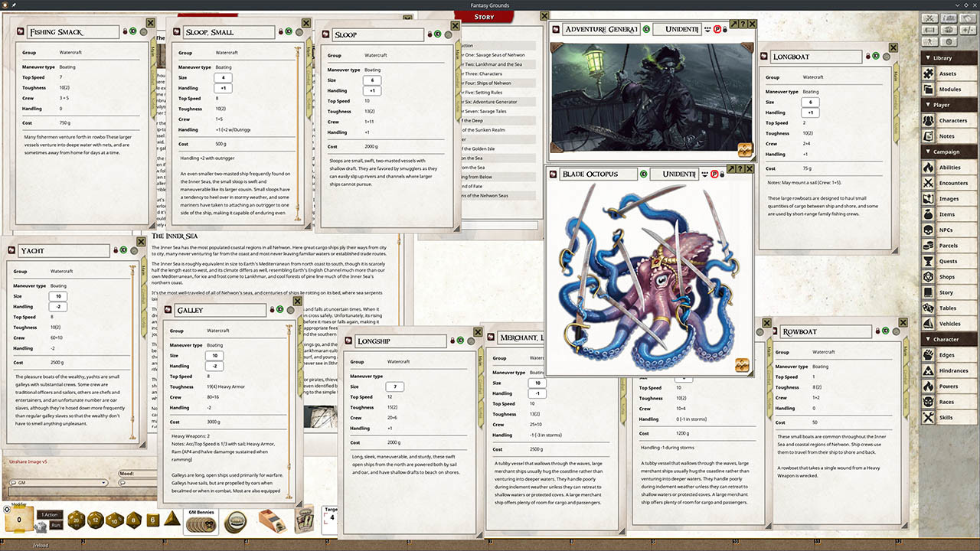The height and width of the screenshot is (551, 980).
Task: Click the Modifier stack to adjust its value
Action: click(x=19, y=518)
